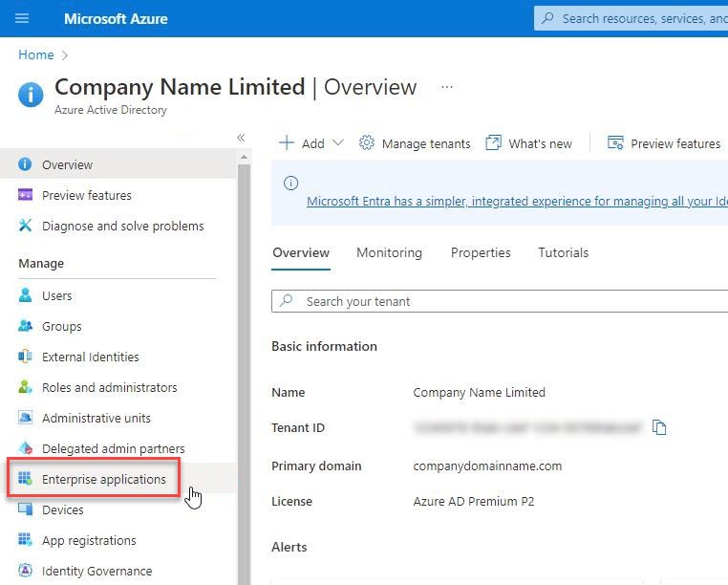Select companydomainname.com primary domain text
Viewport: 728px width, 585px height.
click(487, 466)
